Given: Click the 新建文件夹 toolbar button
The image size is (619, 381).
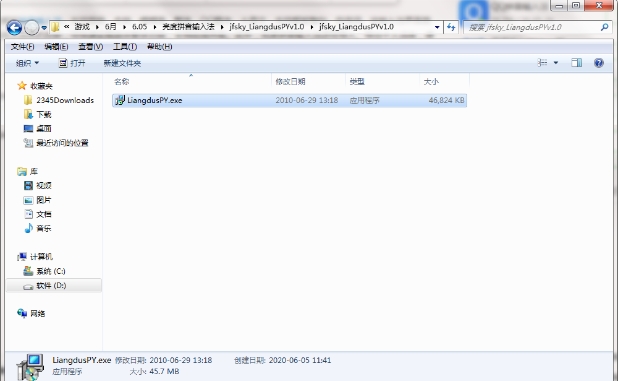Looking at the screenshot, I should (x=122, y=63).
